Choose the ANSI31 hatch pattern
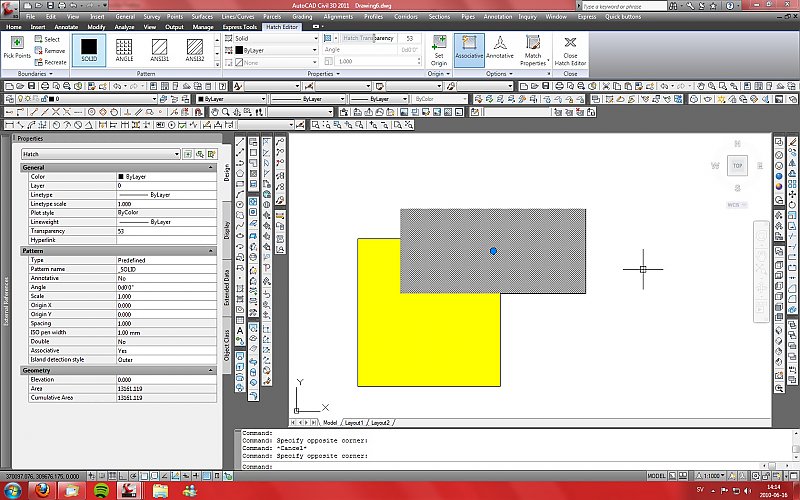 [x=159, y=49]
